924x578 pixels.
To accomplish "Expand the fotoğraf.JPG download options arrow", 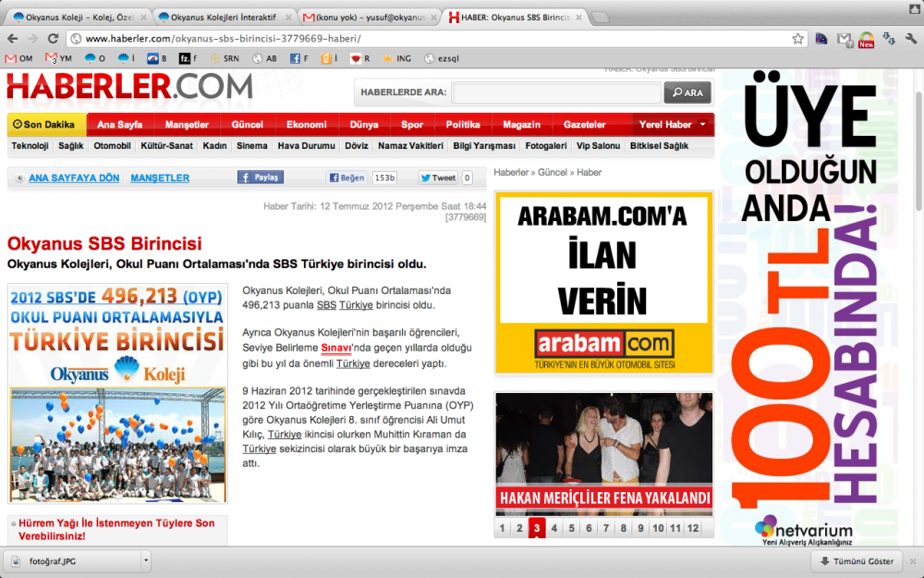I will (146, 561).
